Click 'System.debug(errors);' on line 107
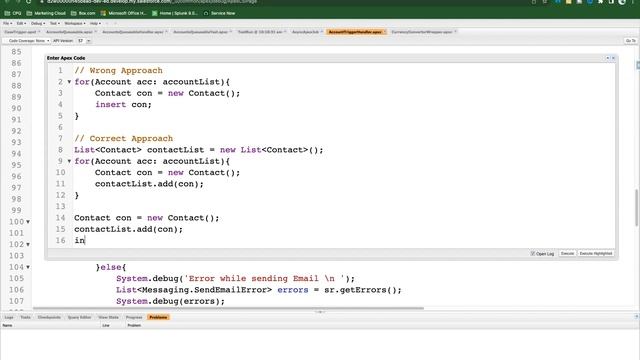Screen dimensions: 640x360 pos(171,302)
